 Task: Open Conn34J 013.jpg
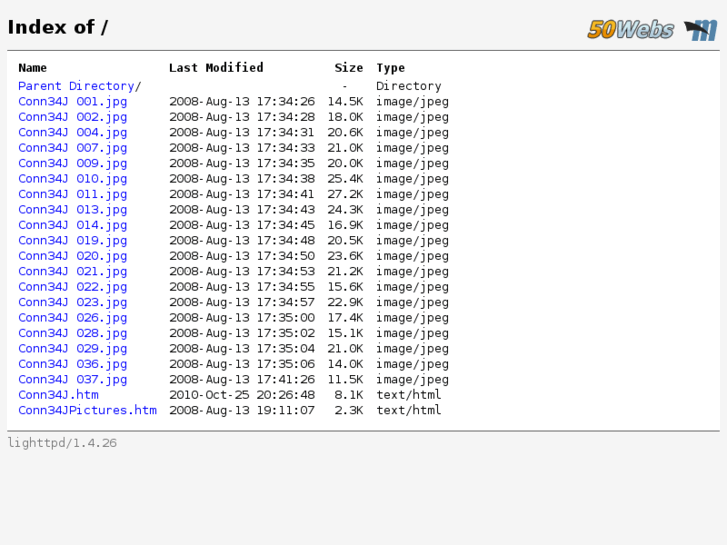72,210
